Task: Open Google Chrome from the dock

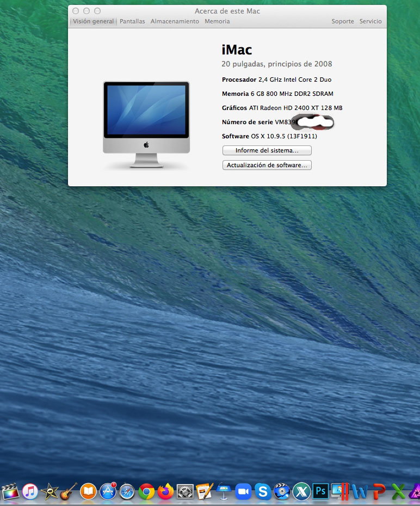Action: [x=146, y=492]
